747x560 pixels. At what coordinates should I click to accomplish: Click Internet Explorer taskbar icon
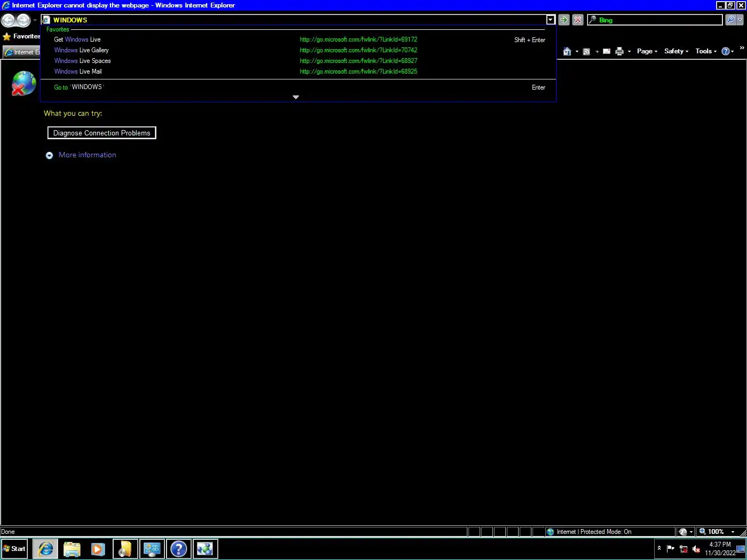pyautogui.click(x=45, y=549)
